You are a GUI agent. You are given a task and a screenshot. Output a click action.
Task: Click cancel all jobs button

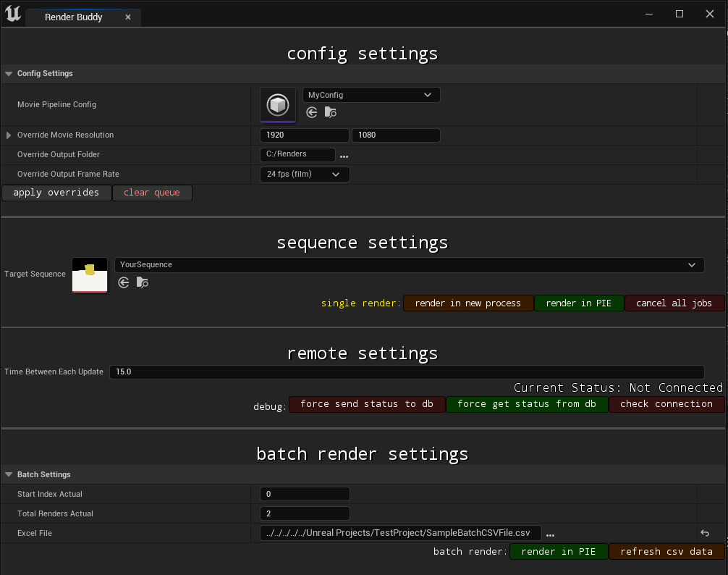pos(674,303)
